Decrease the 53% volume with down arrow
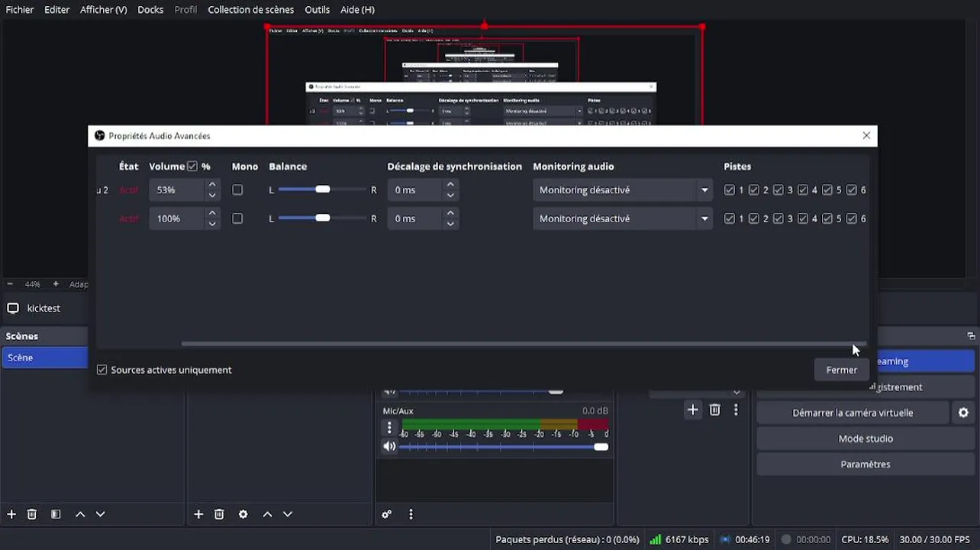This screenshot has width=980, height=550. 212,195
